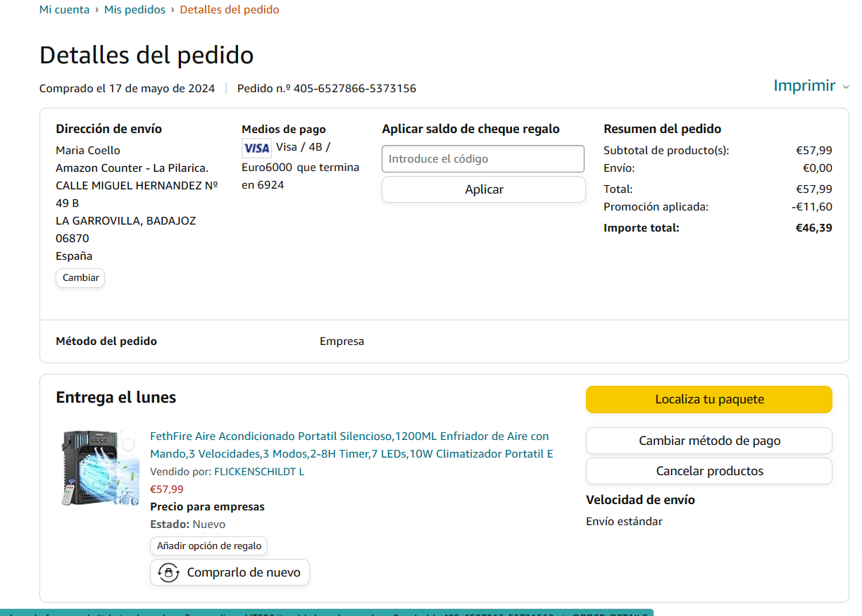Expand the Imprimir dropdown arrow

click(847, 87)
